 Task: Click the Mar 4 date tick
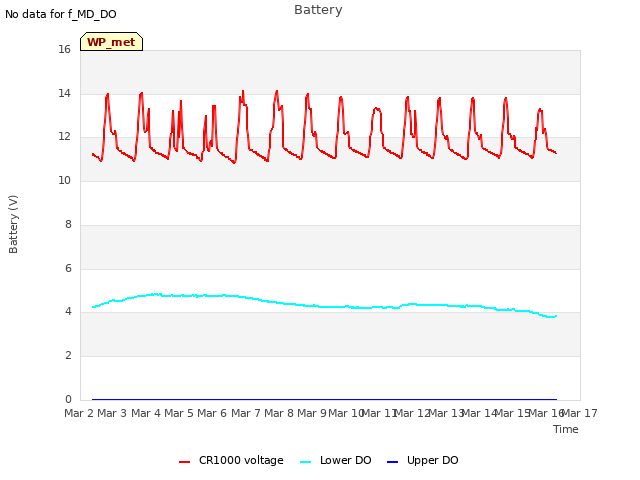pos(146,413)
